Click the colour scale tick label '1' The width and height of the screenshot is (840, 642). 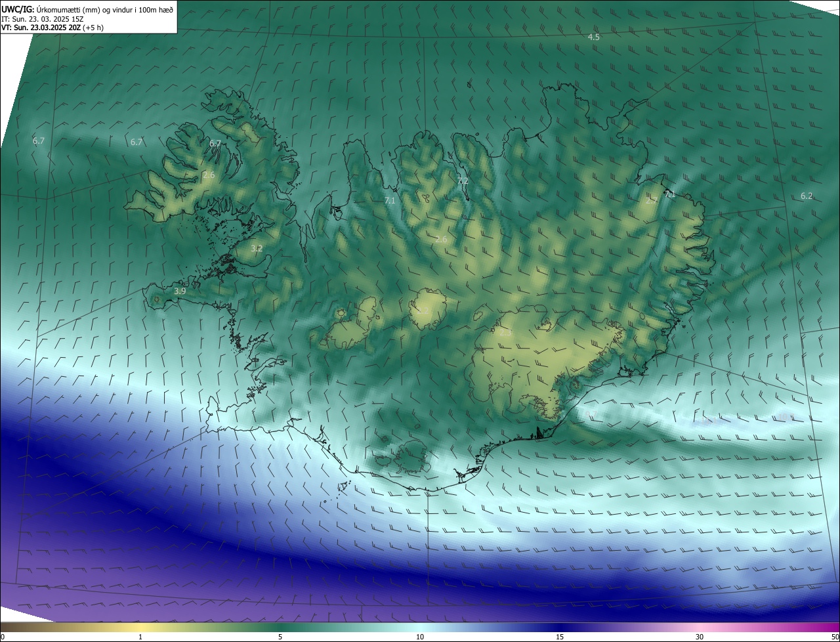[x=140, y=637]
